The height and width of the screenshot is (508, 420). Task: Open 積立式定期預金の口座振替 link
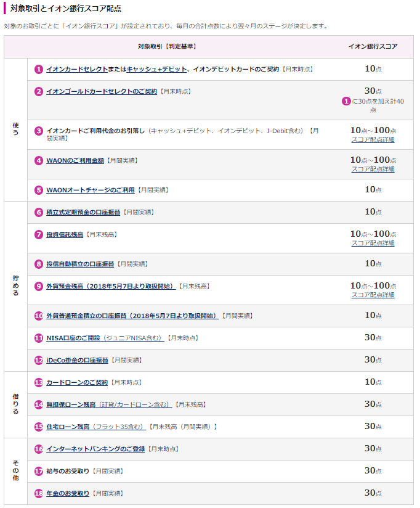tap(83, 212)
